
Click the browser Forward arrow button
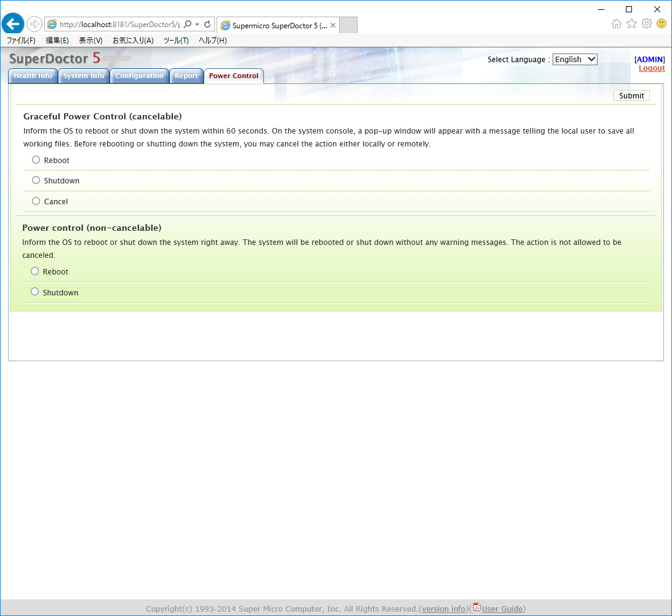[34, 24]
